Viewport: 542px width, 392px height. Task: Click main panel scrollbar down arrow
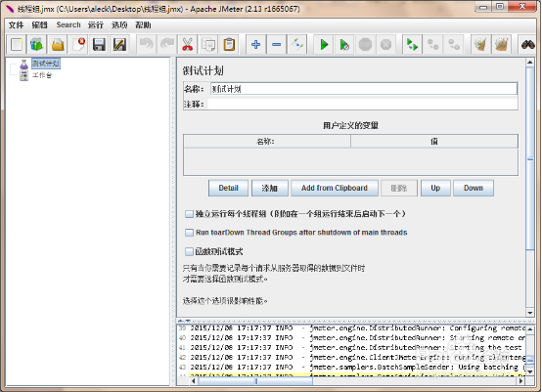pyautogui.click(x=530, y=313)
